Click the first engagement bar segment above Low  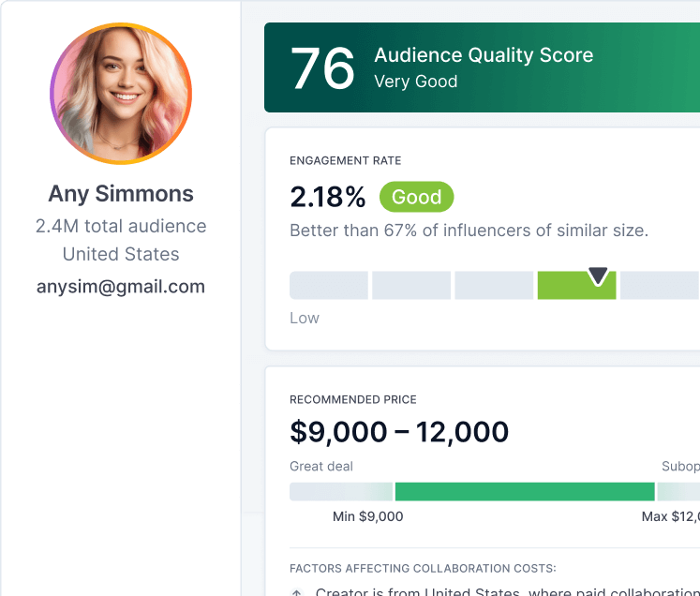click(x=329, y=286)
